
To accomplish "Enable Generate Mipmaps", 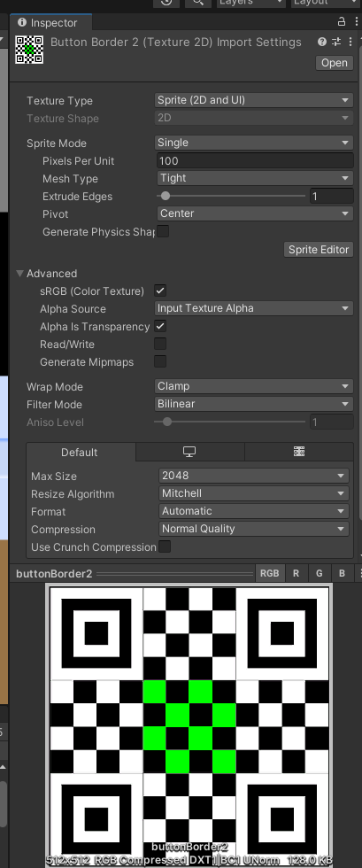I will (x=160, y=361).
